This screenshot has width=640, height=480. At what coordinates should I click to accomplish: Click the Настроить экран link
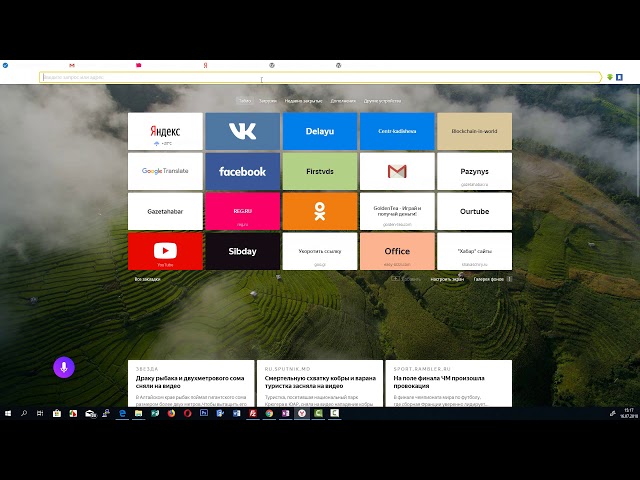click(447, 279)
